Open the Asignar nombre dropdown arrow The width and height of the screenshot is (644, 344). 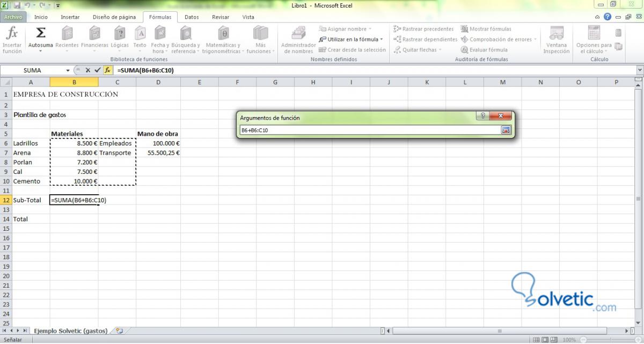click(370, 29)
